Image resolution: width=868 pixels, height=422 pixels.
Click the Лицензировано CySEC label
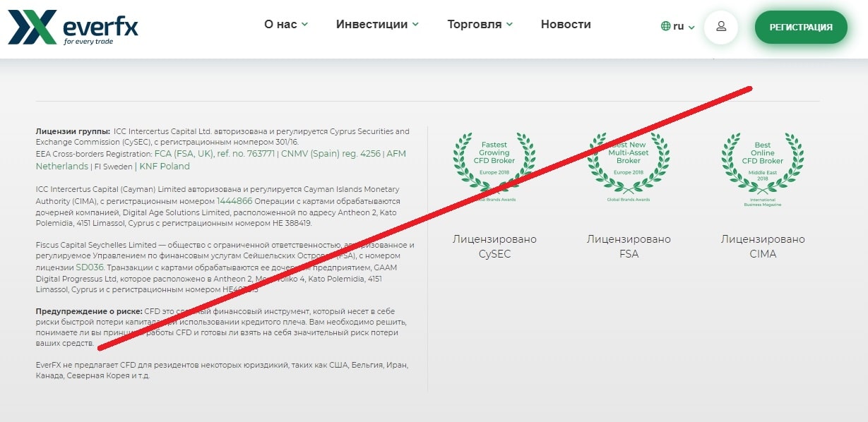[x=494, y=246]
